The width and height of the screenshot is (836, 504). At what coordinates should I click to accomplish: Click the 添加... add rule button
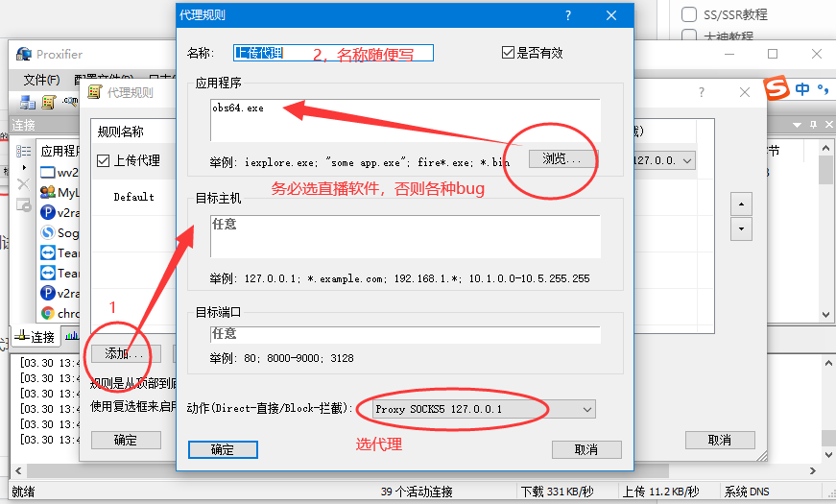pos(126,353)
